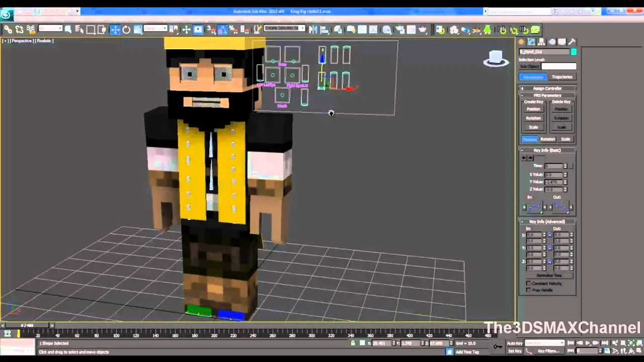Screen dimensions: 644x362
Task: Click the ViewCube in viewport
Action: (x=496, y=59)
